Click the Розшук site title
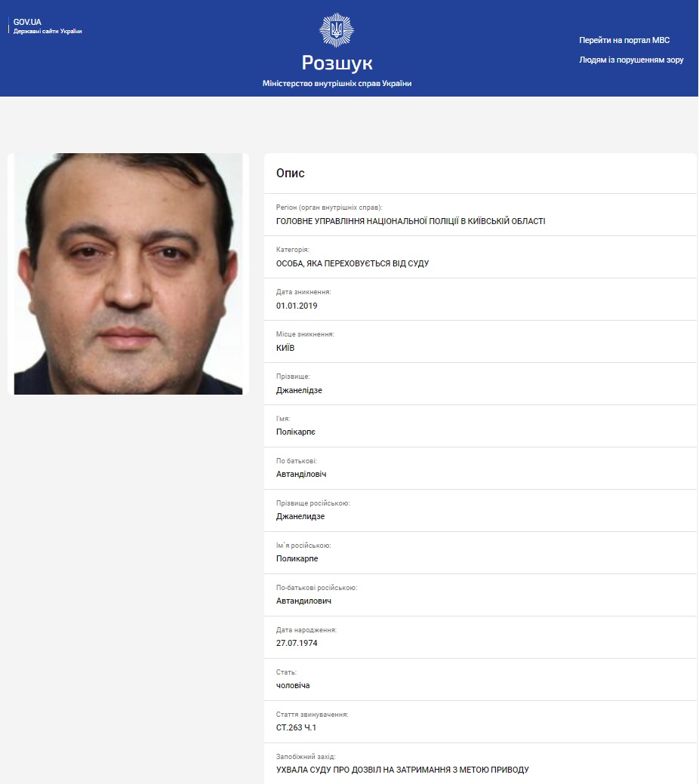Screen dimensions: 699x784 337,63
